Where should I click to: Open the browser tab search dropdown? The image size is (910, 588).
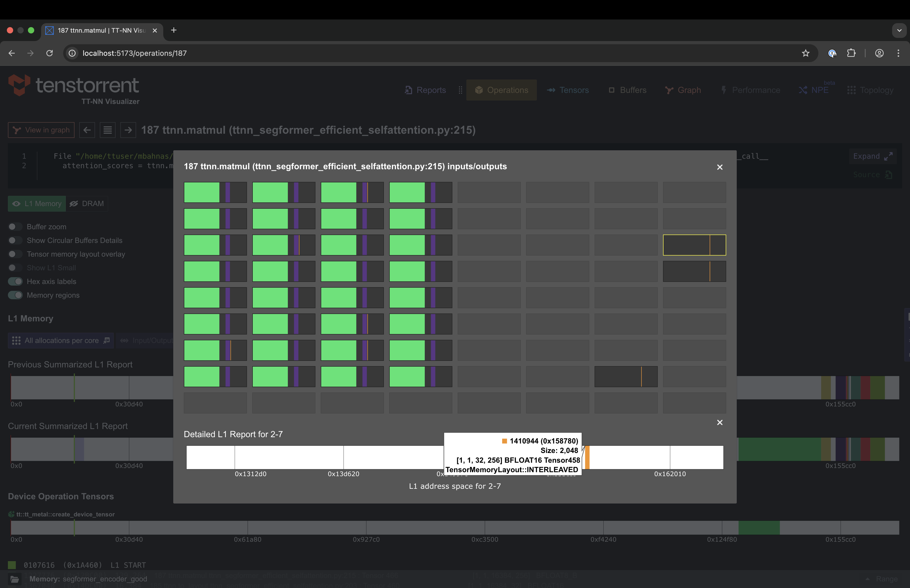899,31
